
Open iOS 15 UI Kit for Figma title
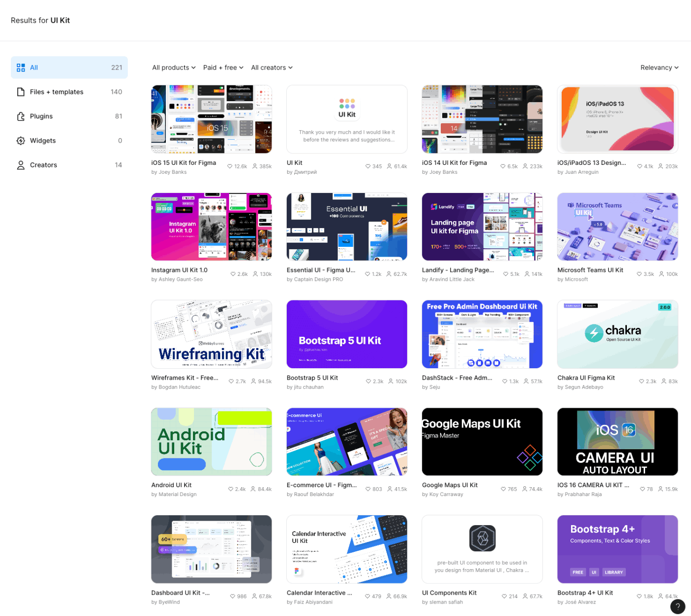pyautogui.click(x=184, y=163)
